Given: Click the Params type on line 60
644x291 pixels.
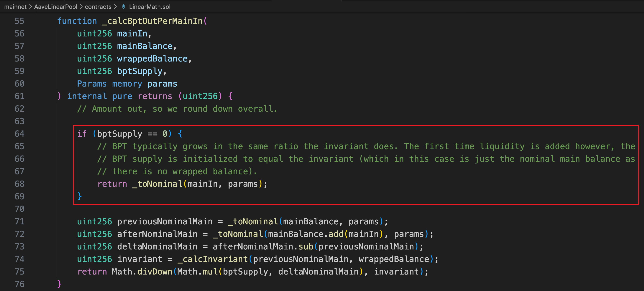Looking at the screenshot, I should click(92, 84).
